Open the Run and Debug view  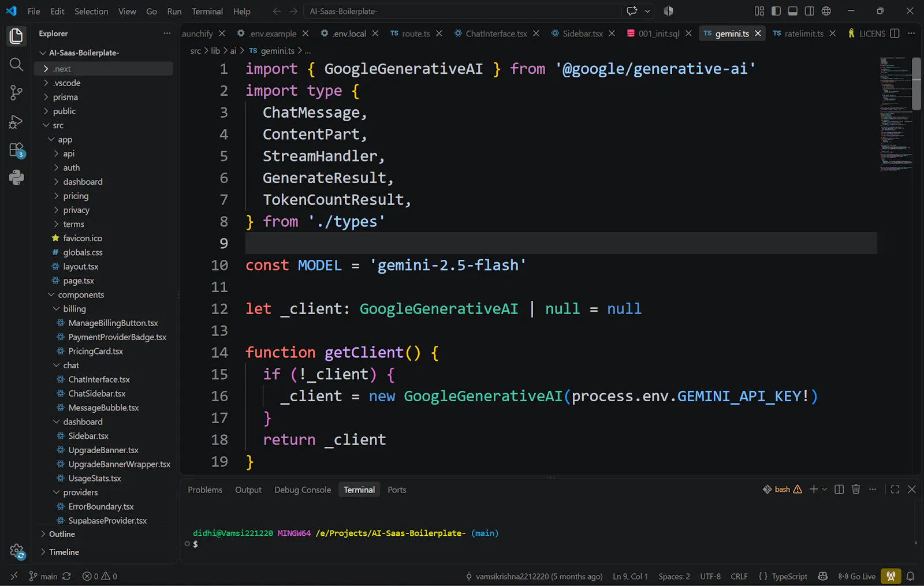(16, 122)
